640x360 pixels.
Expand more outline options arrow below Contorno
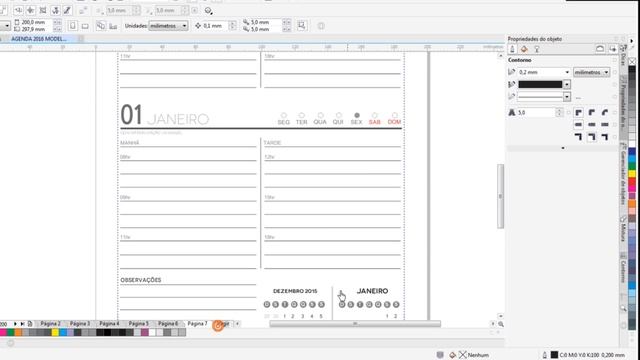563,148
